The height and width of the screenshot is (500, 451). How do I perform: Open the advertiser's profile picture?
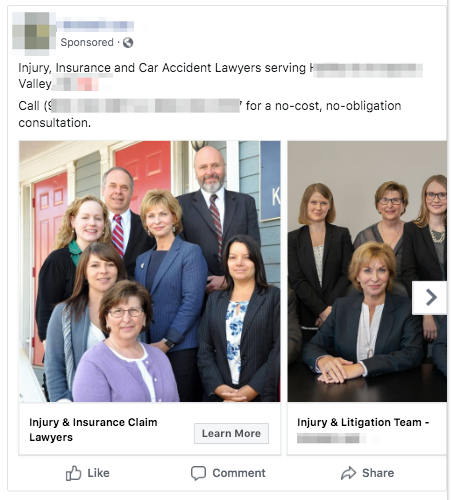pyautogui.click(x=34, y=34)
